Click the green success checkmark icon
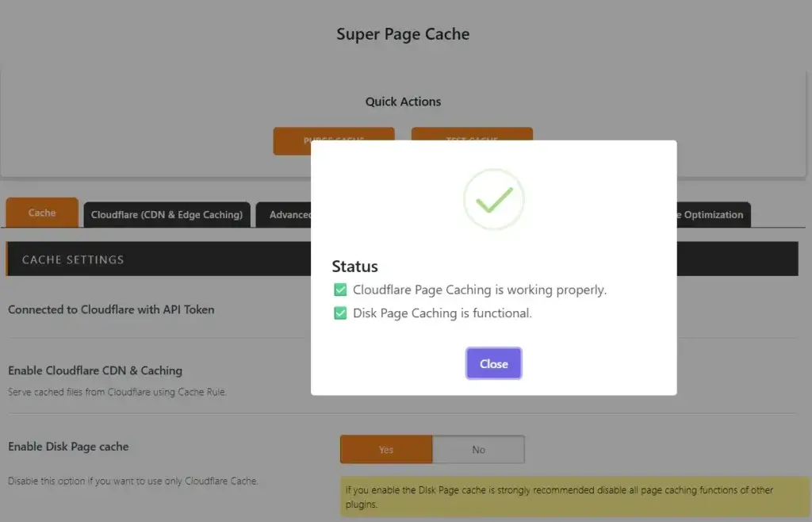 click(x=493, y=199)
